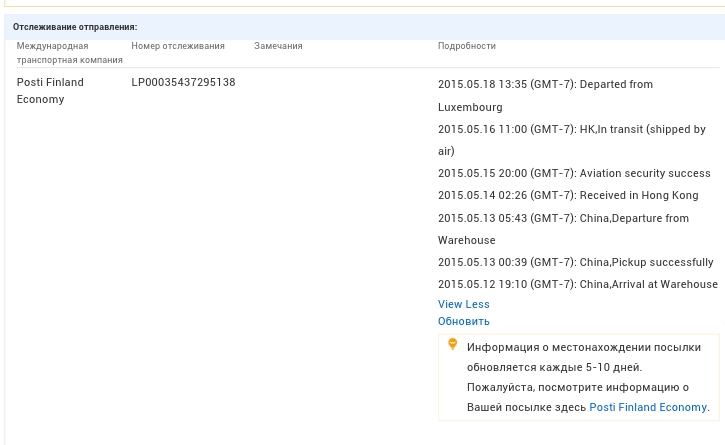The width and height of the screenshot is (725, 445).
Task: Click the Замечания column header
Action: pyautogui.click(x=278, y=46)
